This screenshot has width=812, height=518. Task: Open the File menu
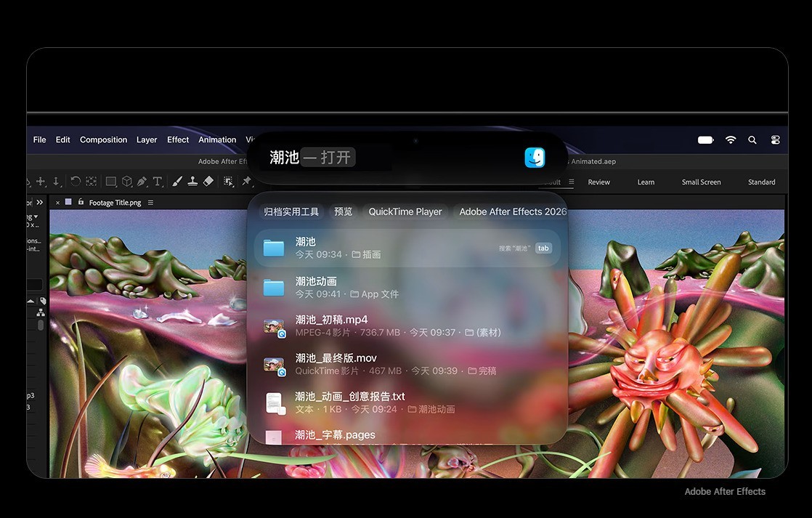click(x=39, y=140)
